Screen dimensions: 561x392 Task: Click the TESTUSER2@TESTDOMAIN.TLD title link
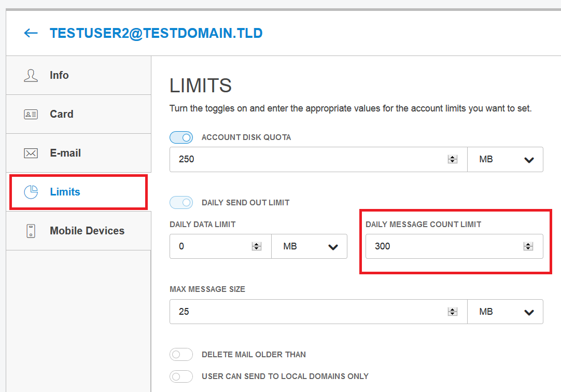(156, 33)
